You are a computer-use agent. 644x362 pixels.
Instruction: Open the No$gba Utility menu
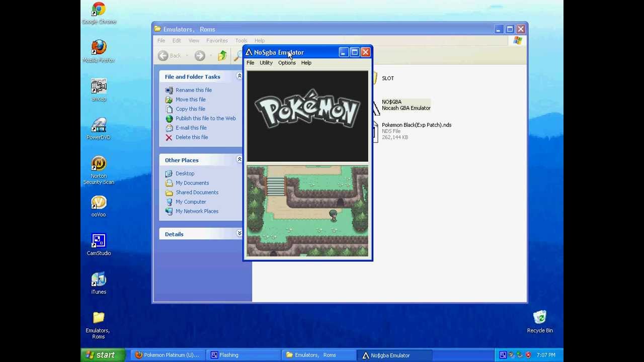pyautogui.click(x=266, y=63)
